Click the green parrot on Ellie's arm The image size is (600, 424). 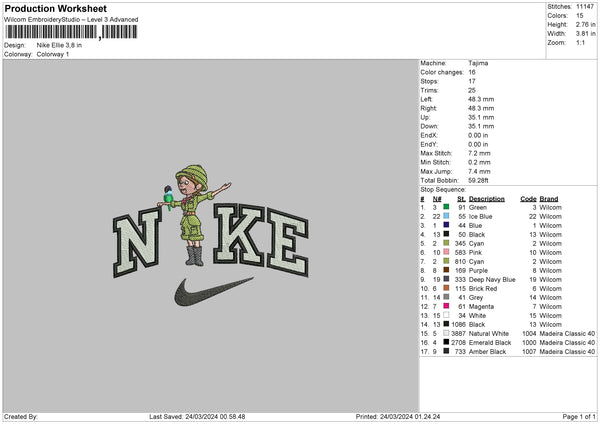168,197
